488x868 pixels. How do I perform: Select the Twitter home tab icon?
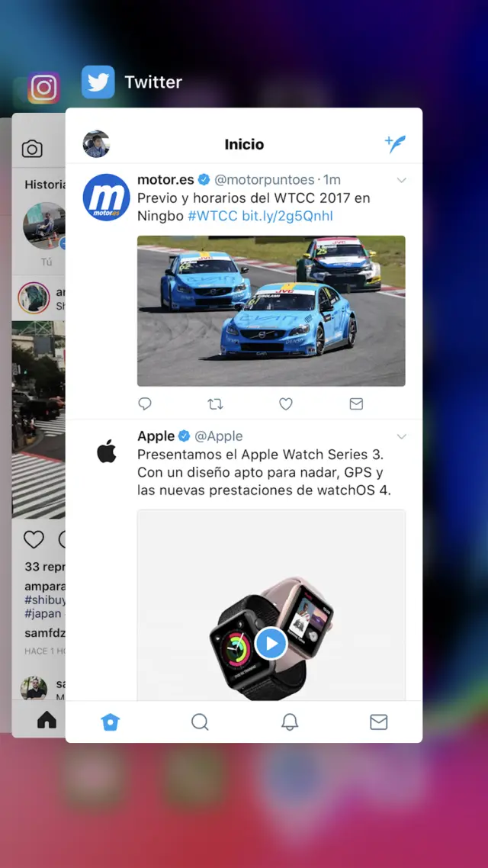point(110,722)
